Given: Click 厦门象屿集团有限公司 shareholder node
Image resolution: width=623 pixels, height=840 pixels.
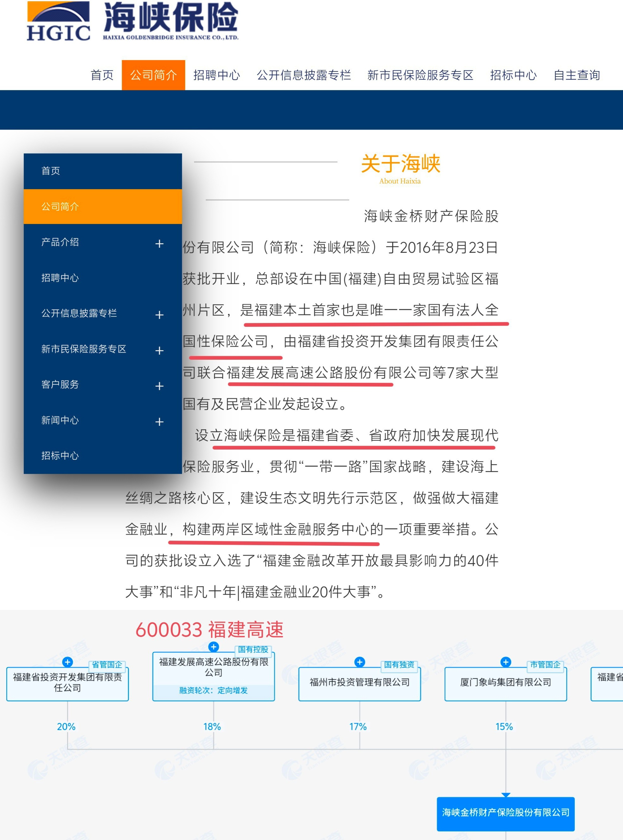Looking at the screenshot, I should (505, 682).
